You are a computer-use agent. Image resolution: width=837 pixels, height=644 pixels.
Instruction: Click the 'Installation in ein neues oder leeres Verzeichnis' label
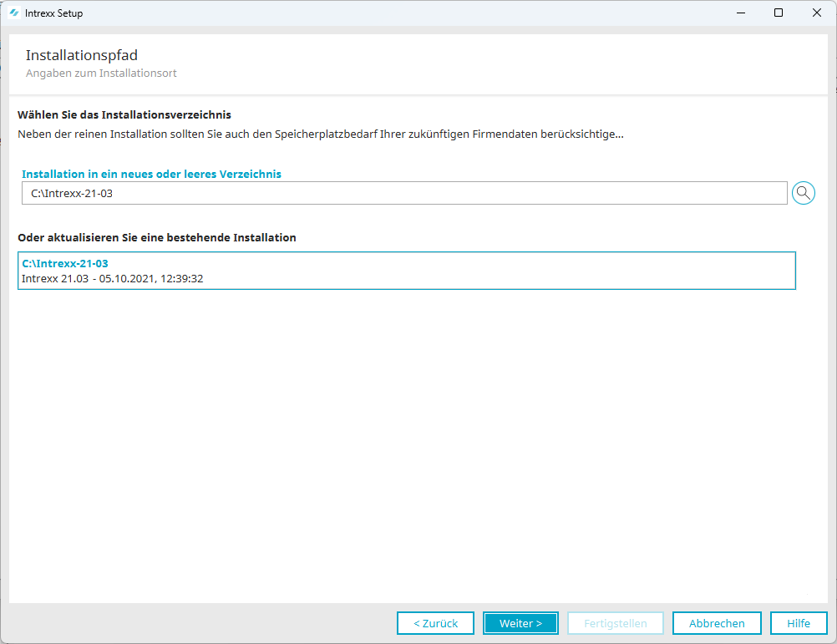tap(151, 174)
